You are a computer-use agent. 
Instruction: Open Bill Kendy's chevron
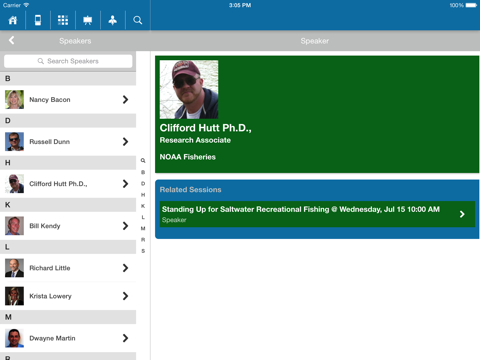[x=125, y=226]
